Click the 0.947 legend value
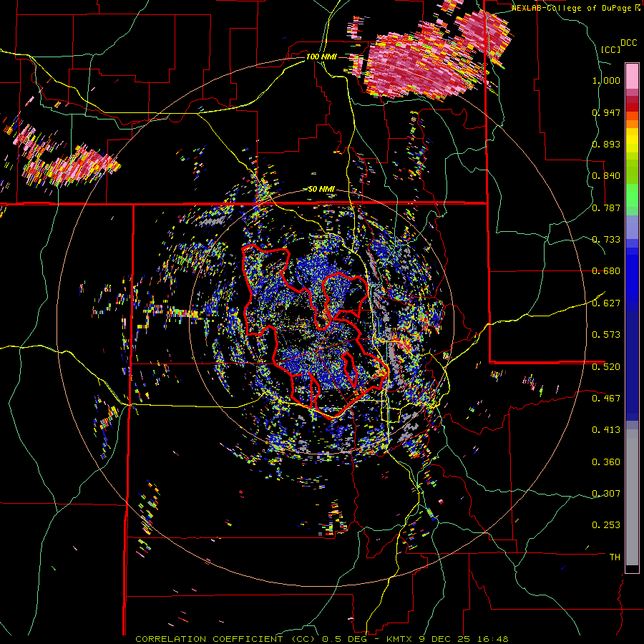Screen dimensions: 644x644 coord(606,112)
